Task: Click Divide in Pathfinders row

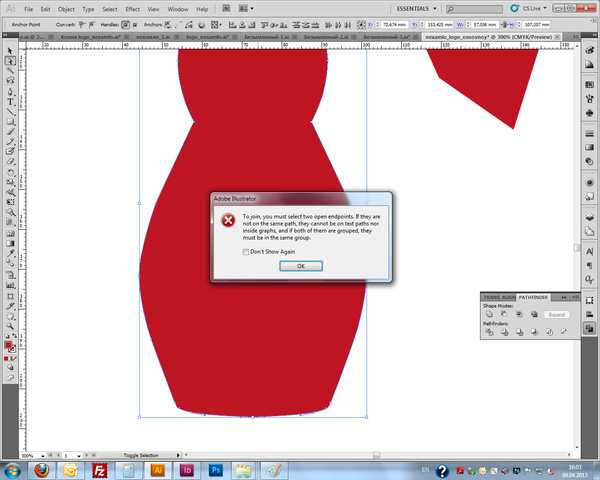Action: pyautogui.click(x=489, y=332)
